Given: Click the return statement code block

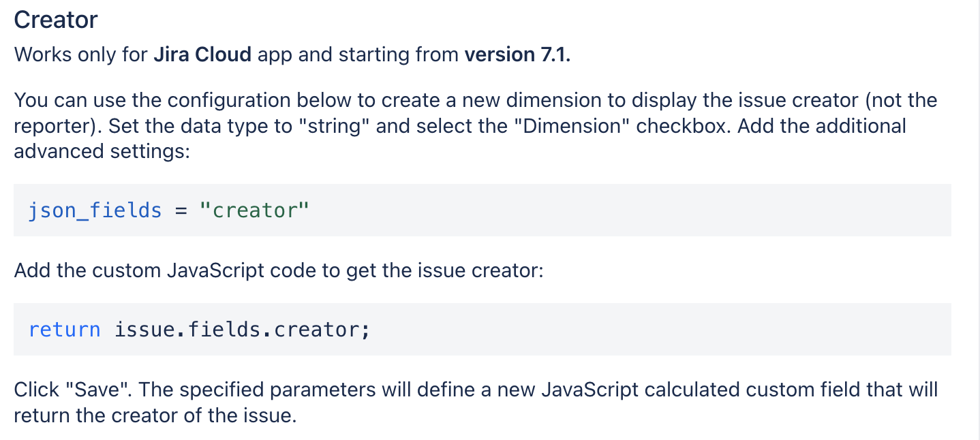Looking at the screenshot, I should pyautogui.click(x=483, y=329).
